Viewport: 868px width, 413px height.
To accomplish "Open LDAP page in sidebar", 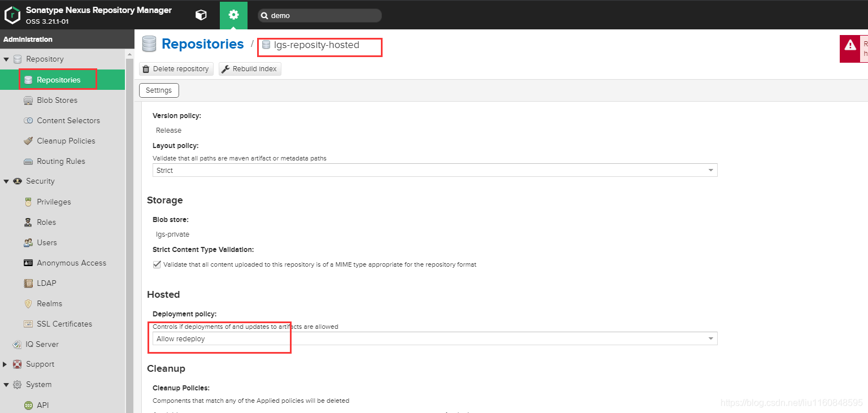I will 46,283.
